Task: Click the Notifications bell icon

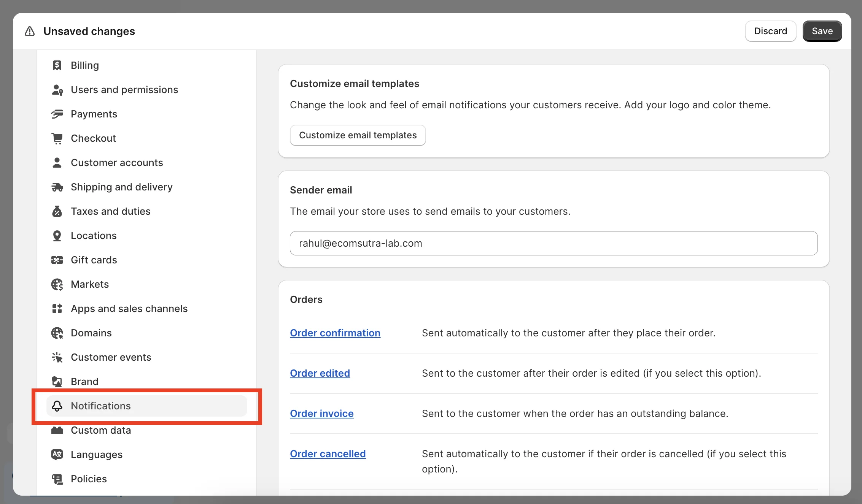Action: [57, 406]
